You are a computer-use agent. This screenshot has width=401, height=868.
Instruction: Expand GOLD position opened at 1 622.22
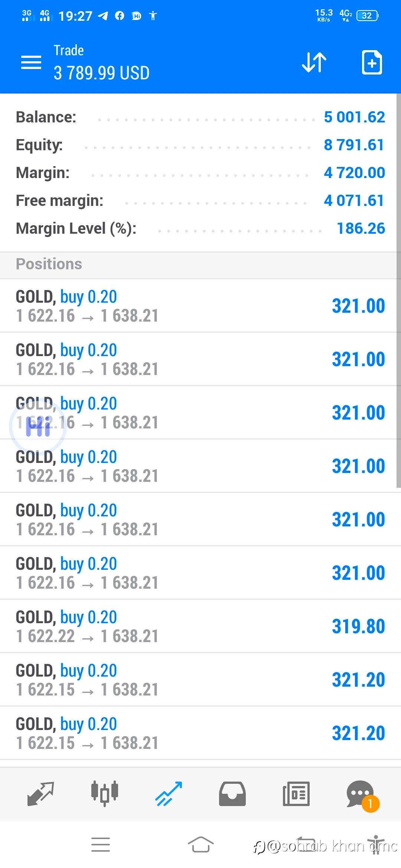200,626
